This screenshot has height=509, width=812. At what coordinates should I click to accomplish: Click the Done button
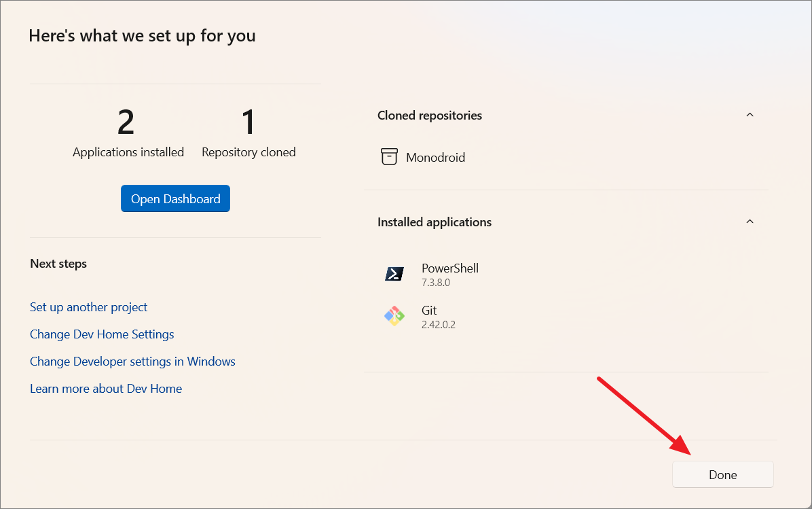(723, 474)
